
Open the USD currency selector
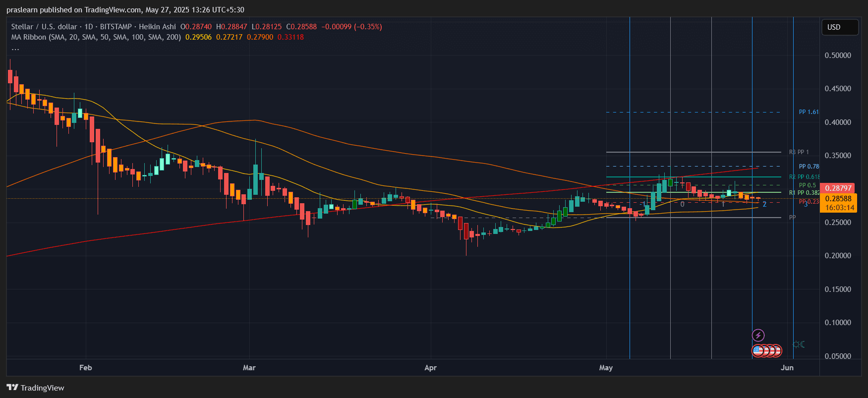[839, 27]
